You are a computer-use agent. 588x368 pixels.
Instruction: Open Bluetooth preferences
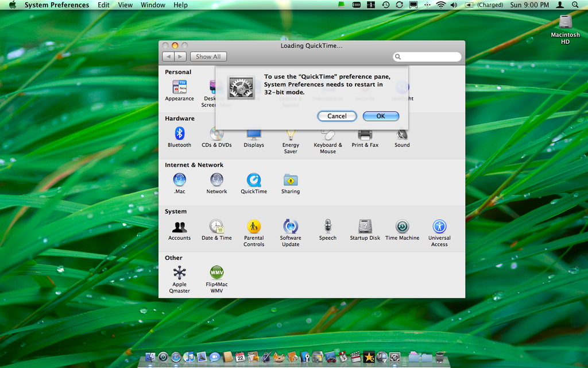[x=179, y=137]
